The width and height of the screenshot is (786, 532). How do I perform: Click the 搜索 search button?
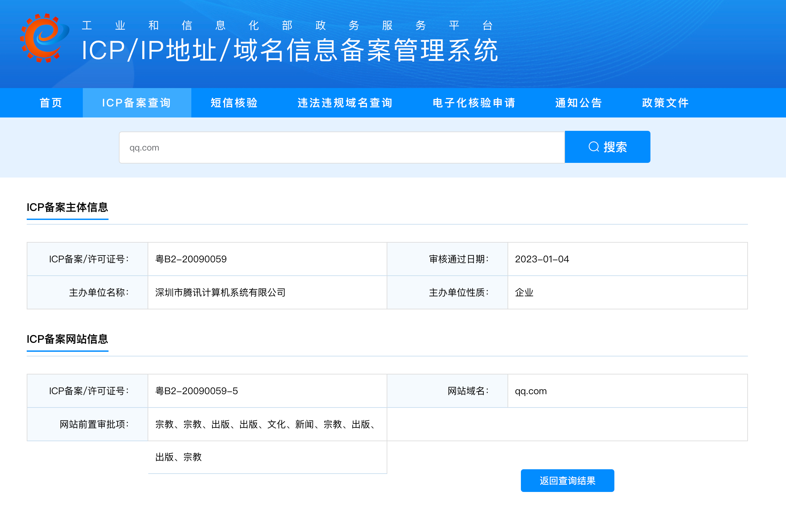pyautogui.click(x=607, y=147)
